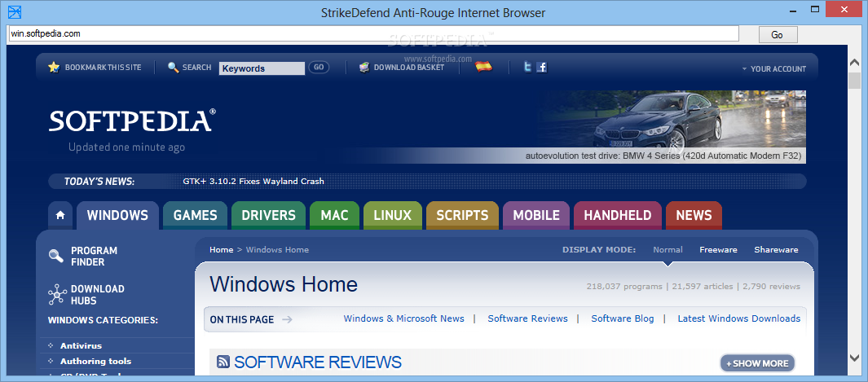Click the bookmark star icon
The image size is (868, 382).
pyautogui.click(x=54, y=68)
